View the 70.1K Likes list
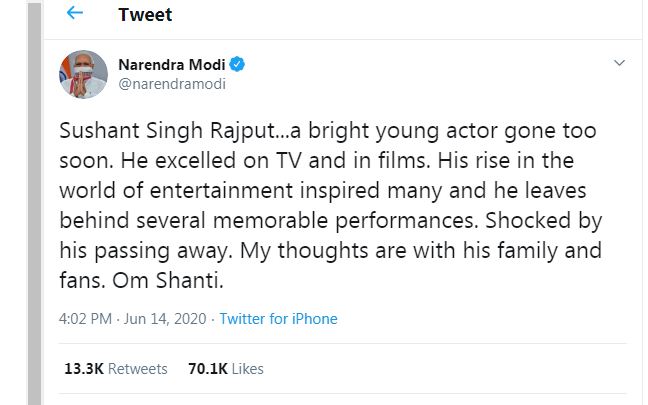The image size is (648, 405). pos(226,369)
